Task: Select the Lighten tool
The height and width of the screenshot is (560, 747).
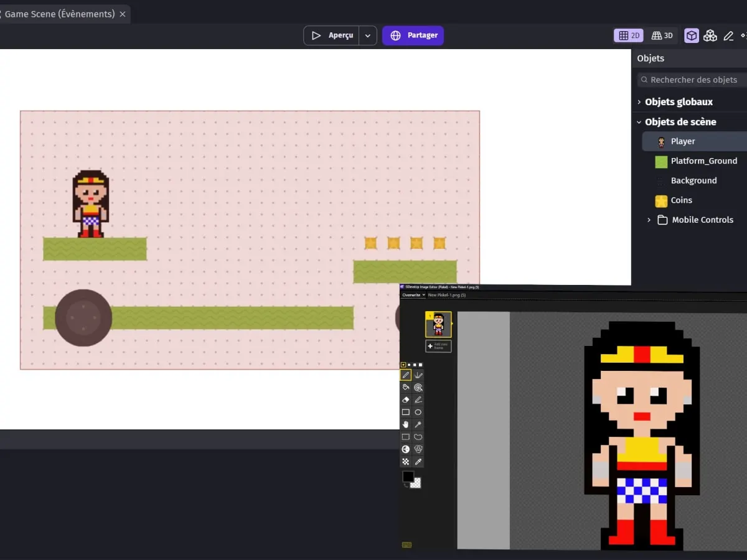Action: tap(406, 449)
